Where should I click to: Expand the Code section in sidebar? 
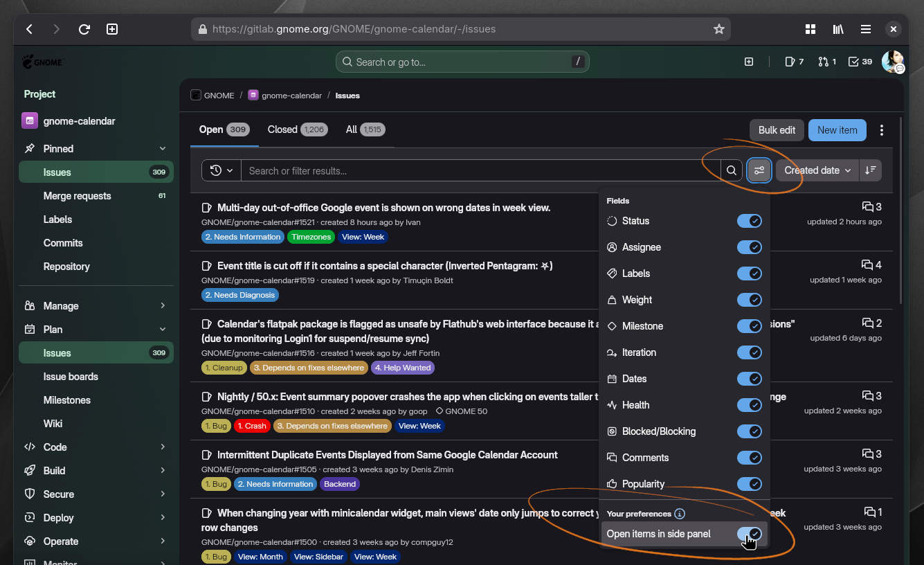[96, 447]
